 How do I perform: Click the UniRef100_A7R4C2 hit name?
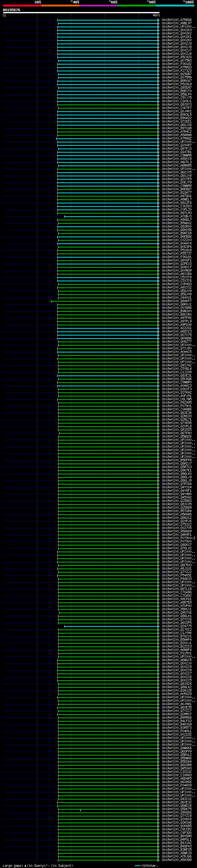176,132
